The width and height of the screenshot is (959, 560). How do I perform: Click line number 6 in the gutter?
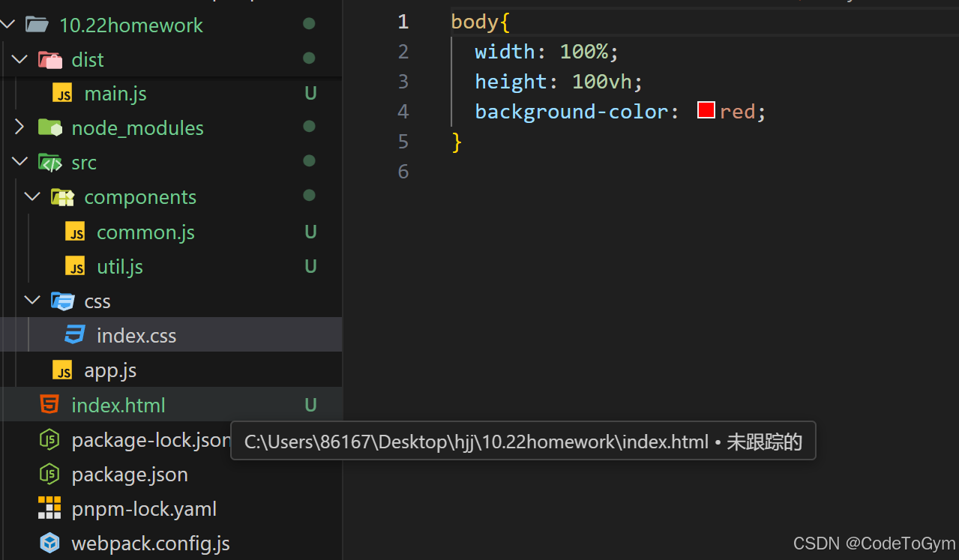click(x=403, y=172)
